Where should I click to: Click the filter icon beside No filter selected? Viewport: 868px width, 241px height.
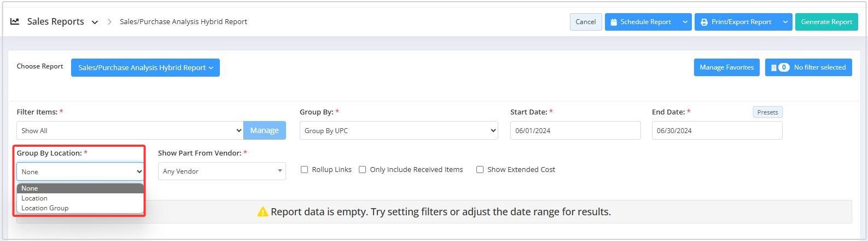[x=773, y=67]
